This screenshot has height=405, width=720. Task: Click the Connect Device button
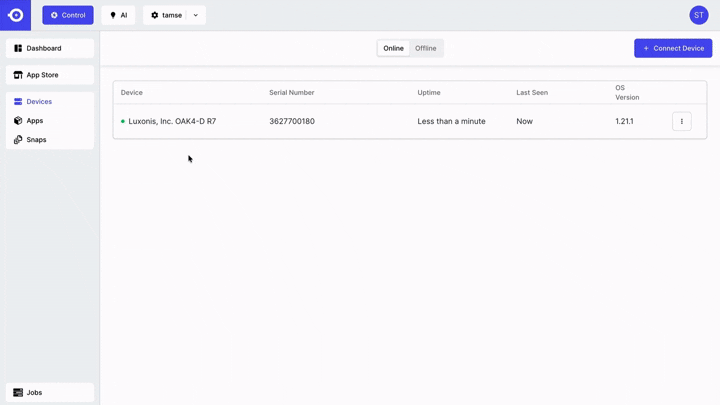673,48
